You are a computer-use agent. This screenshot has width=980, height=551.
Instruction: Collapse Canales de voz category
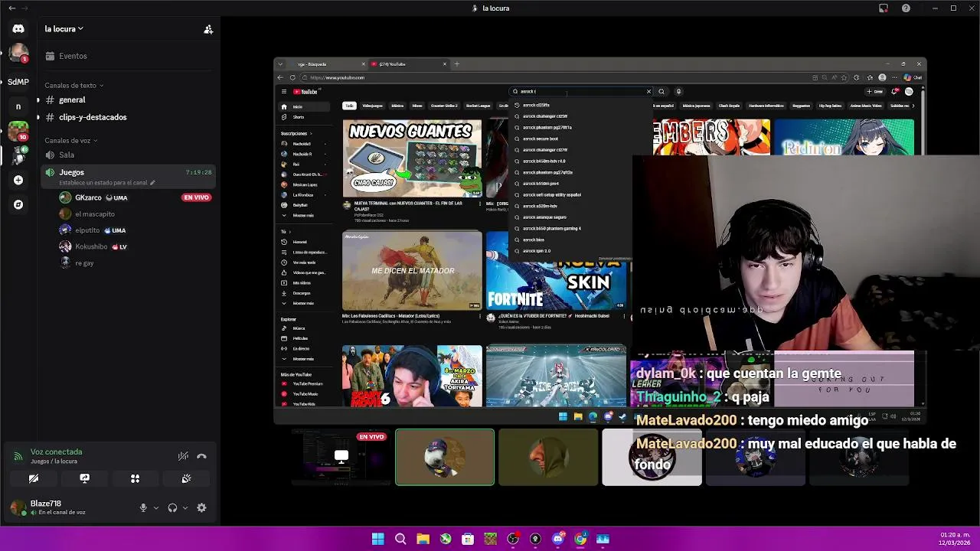point(70,141)
